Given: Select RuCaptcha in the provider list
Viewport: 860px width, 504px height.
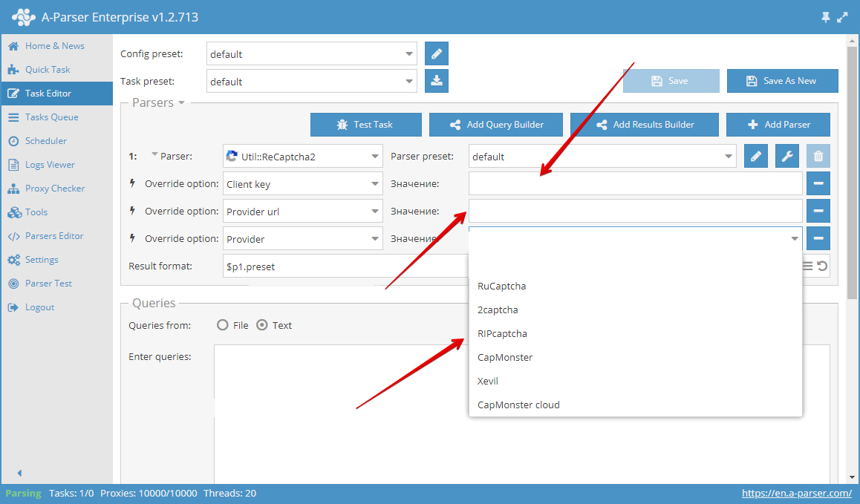Looking at the screenshot, I should (x=501, y=286).
